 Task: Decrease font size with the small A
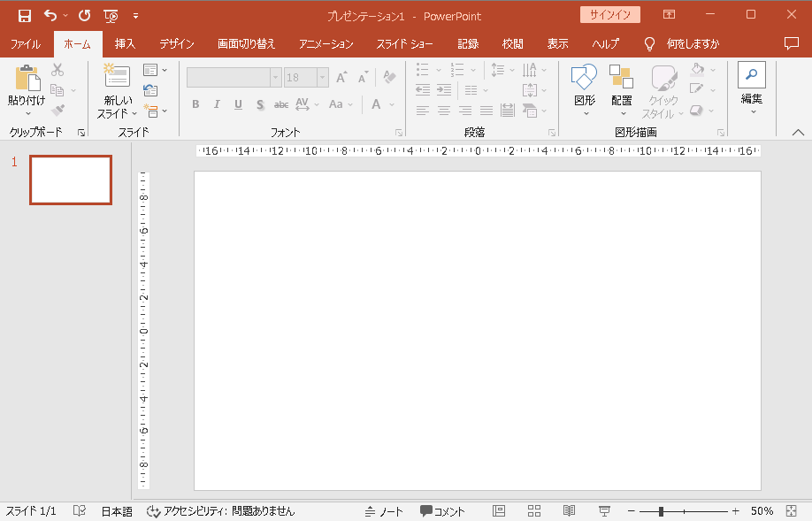click(x=364, y=77)
